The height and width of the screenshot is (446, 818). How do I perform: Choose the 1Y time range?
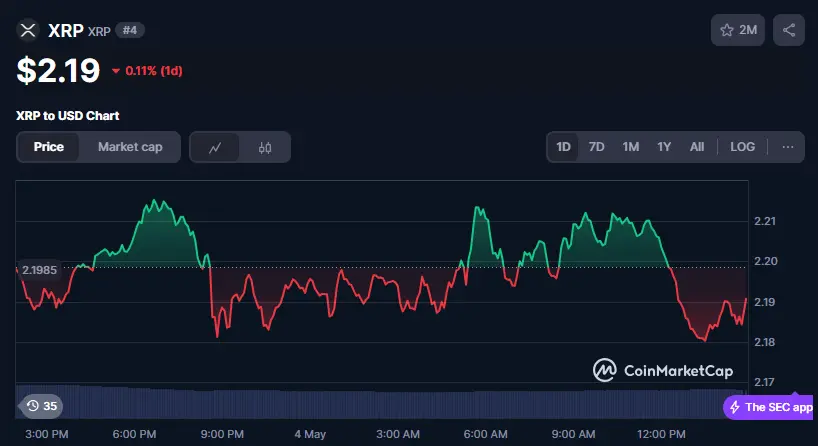[664, 147]
